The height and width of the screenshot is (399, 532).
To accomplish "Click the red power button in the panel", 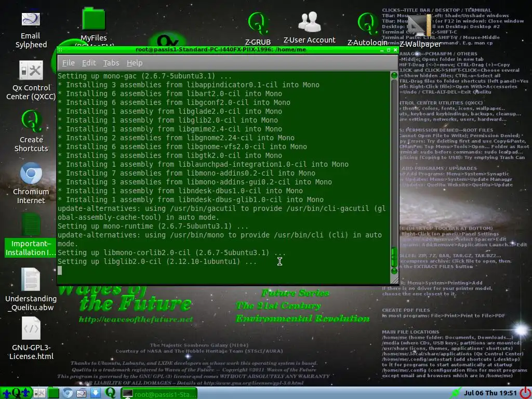I will click(x=525, y=393).
